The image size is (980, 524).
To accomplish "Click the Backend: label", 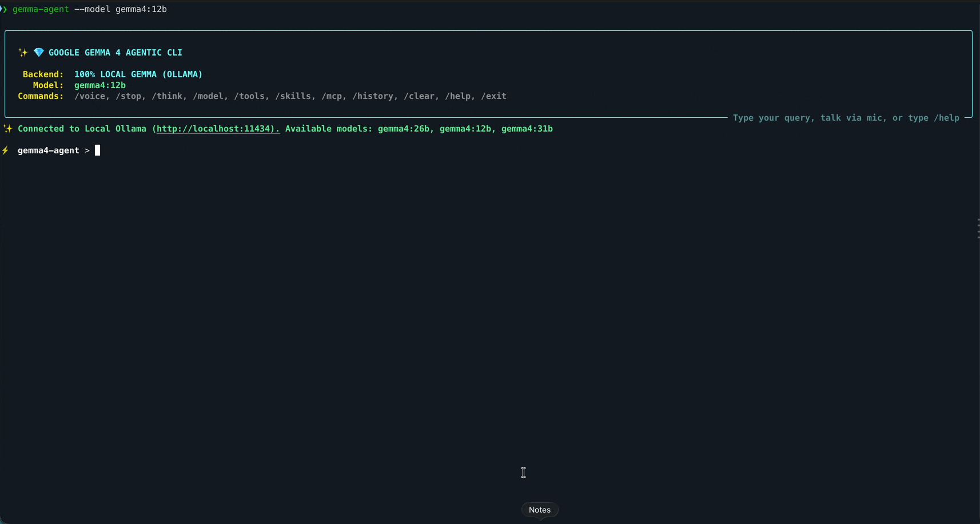I will click(43, 74).
